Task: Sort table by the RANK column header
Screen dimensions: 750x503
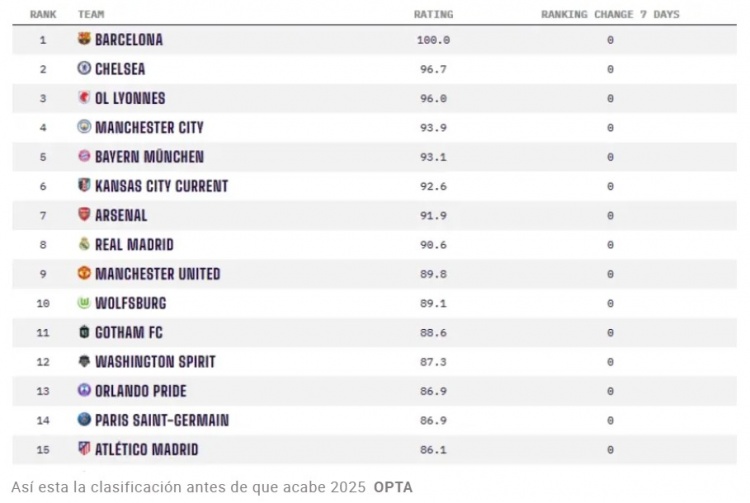Action: [43, 15]
